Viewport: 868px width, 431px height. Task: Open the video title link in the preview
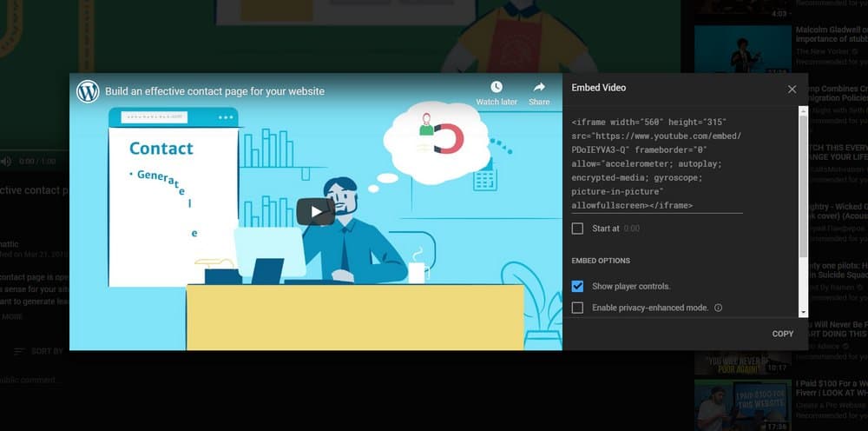pos(214,91)
